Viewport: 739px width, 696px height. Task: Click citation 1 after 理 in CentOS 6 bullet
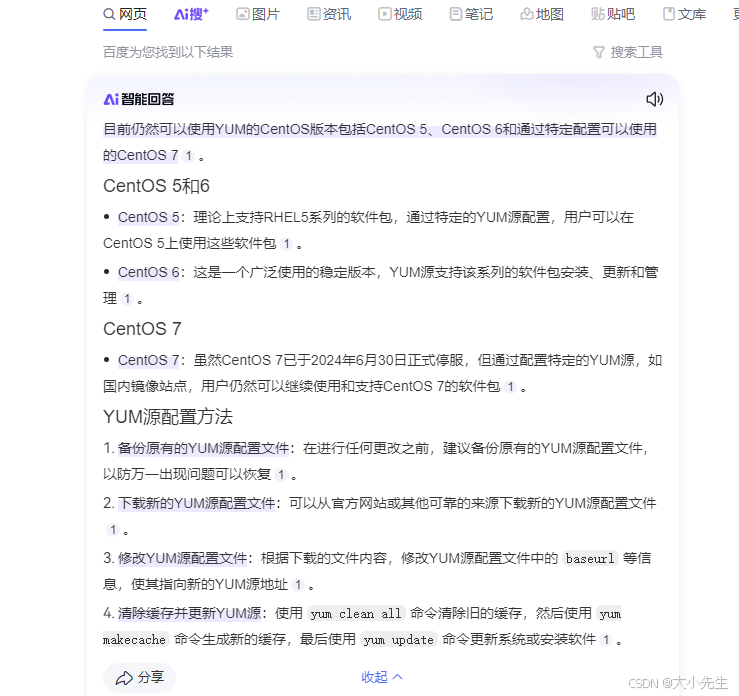pos(127,299)
